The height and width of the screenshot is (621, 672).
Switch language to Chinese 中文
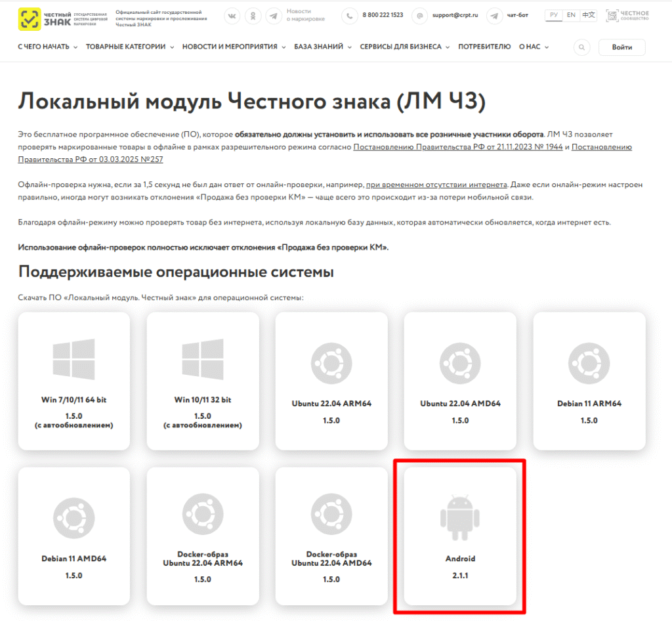point(589,15)
